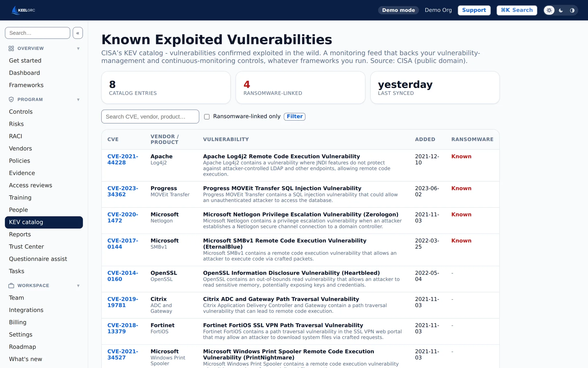This screenshot has width=588, height=368.
Task: Click the OpenSSL Heartbleed vulnerability title
Action: [x=291, y=273]
